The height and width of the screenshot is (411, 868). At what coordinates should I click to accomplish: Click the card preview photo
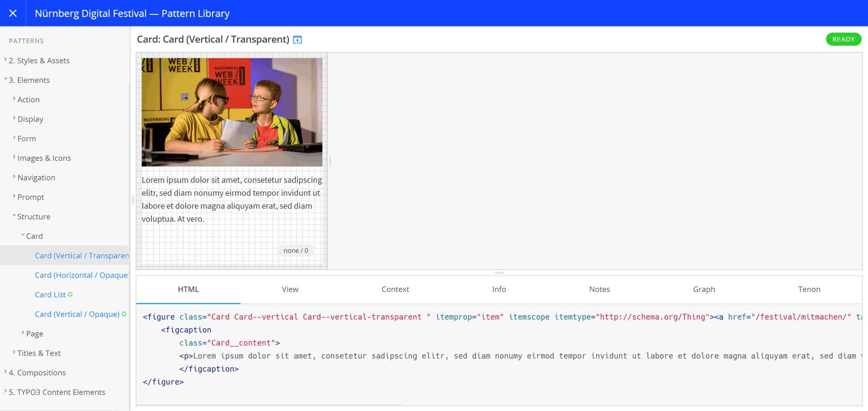[232, 112]
